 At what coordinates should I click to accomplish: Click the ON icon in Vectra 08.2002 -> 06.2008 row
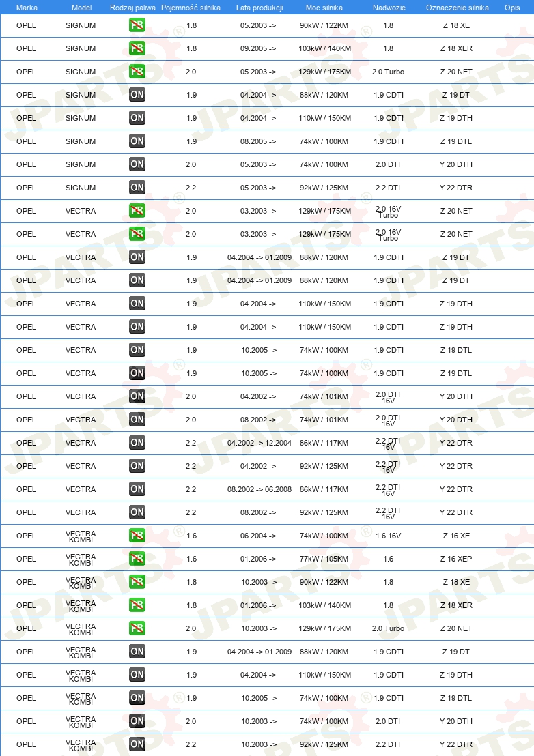coord(137,489)
